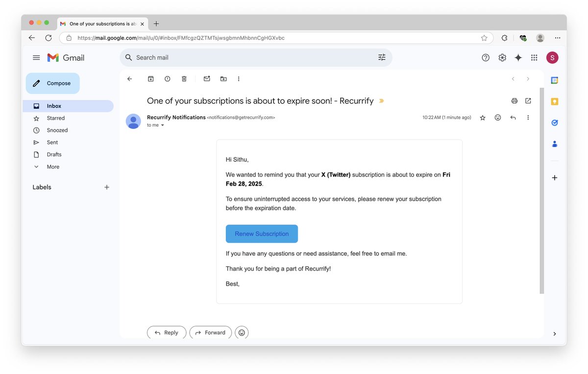Click the email vertical scrollbar
The height and width of the screenshot is (374, 588).
[x=541, y=191]
